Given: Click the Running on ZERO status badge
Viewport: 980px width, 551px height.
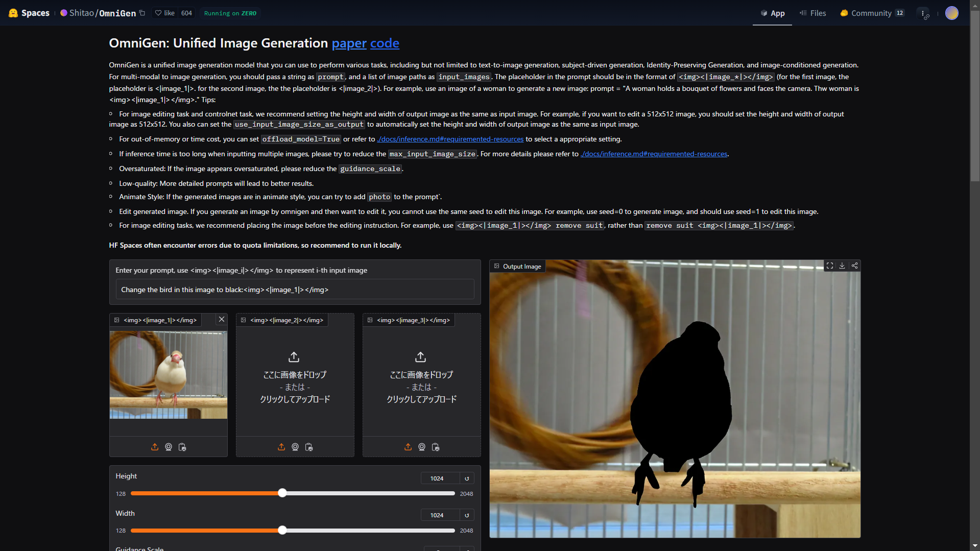Looking at the screenshot, I should [x=230, y=13].
